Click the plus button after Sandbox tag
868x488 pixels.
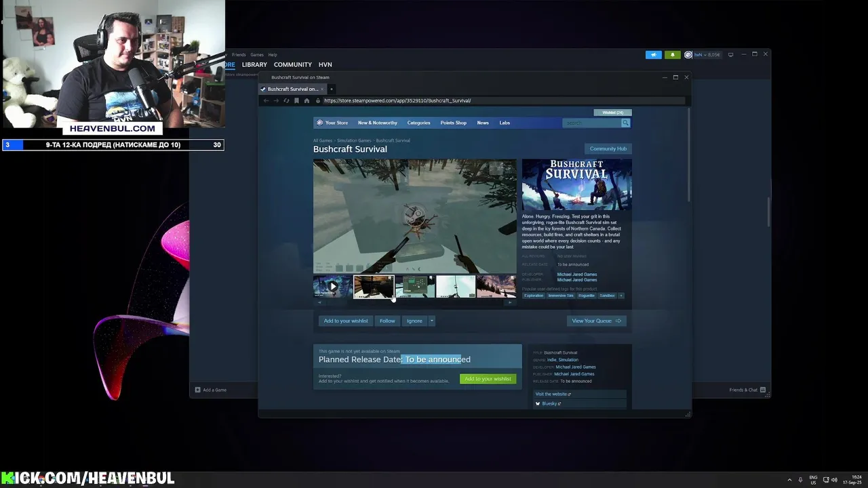[x=620, y=296]
